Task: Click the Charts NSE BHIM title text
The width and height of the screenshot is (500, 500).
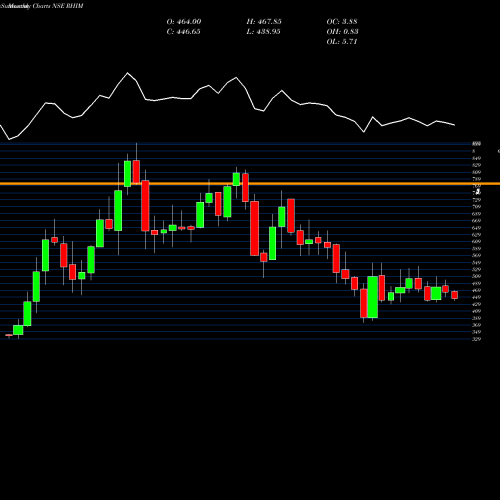Action: click(x=58, y=6)
